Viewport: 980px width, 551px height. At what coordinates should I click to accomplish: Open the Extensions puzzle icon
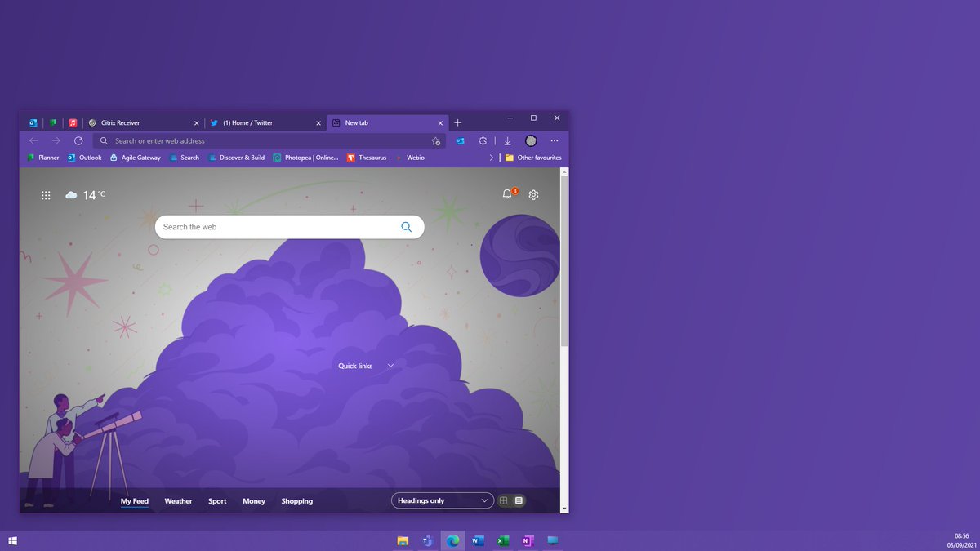pyautogui.click(x=483, y=141)
